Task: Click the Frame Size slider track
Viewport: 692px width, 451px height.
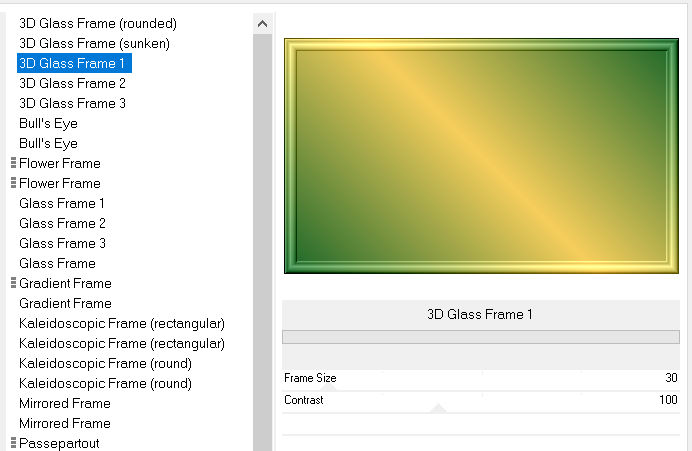Action: click(480, 379)
